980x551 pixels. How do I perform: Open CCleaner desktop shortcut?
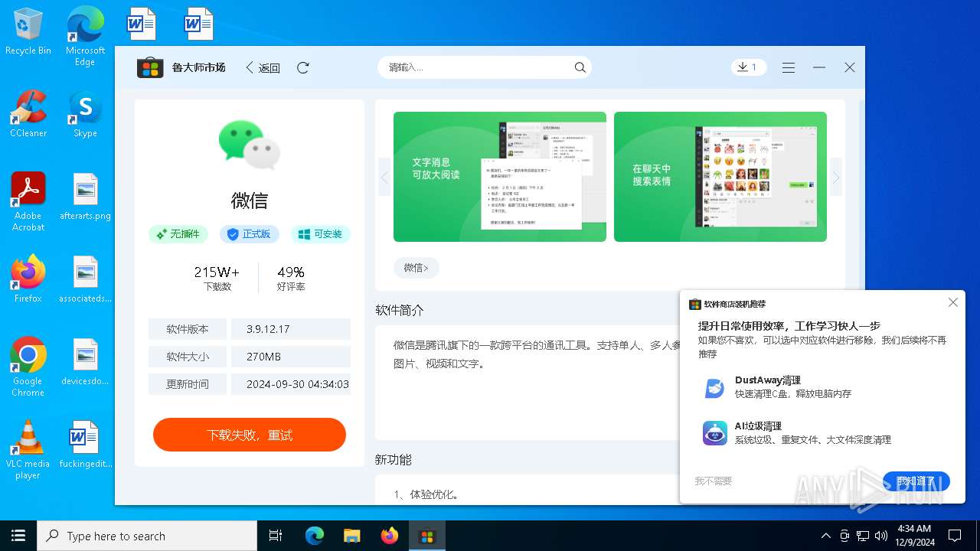click(x=28, y=114)
